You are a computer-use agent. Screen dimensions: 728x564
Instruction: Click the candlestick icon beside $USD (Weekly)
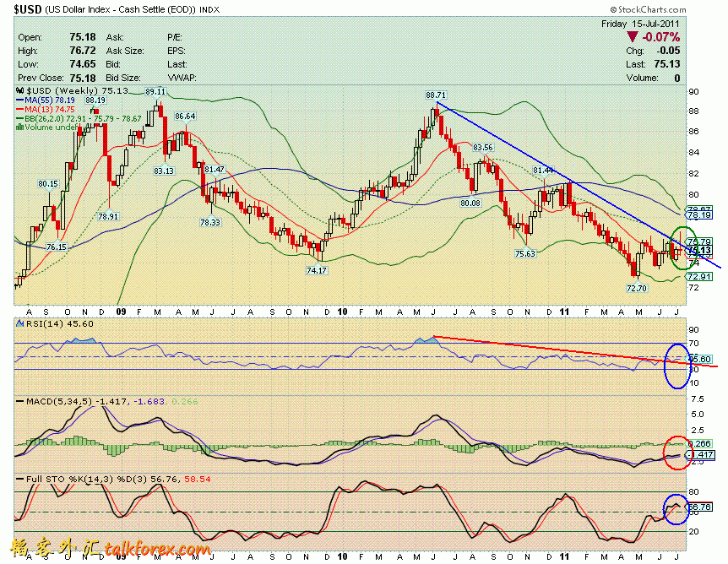tap(20, 90)
